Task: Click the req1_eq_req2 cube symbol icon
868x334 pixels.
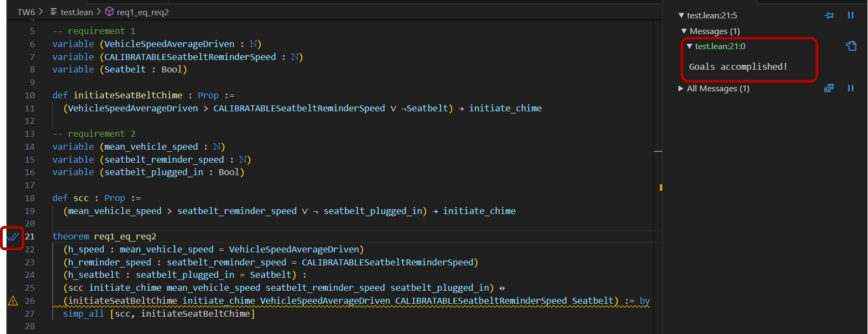Action: 109,12
